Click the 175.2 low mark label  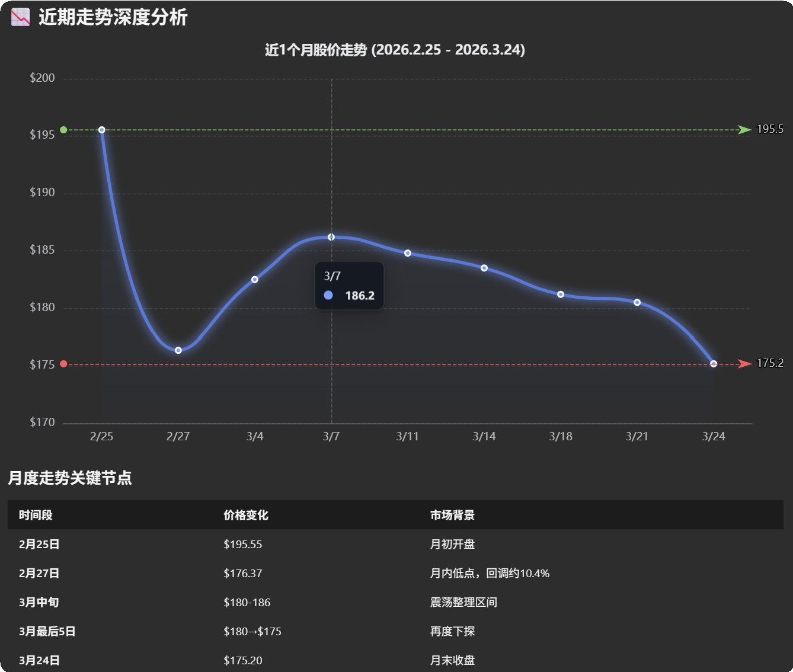[x=770, y=363]
